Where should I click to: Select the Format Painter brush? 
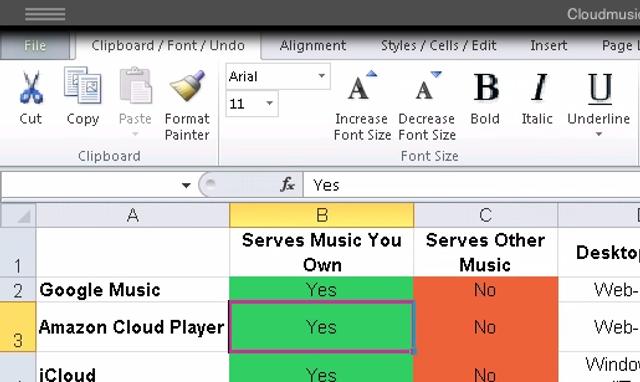tap(187, 86)
